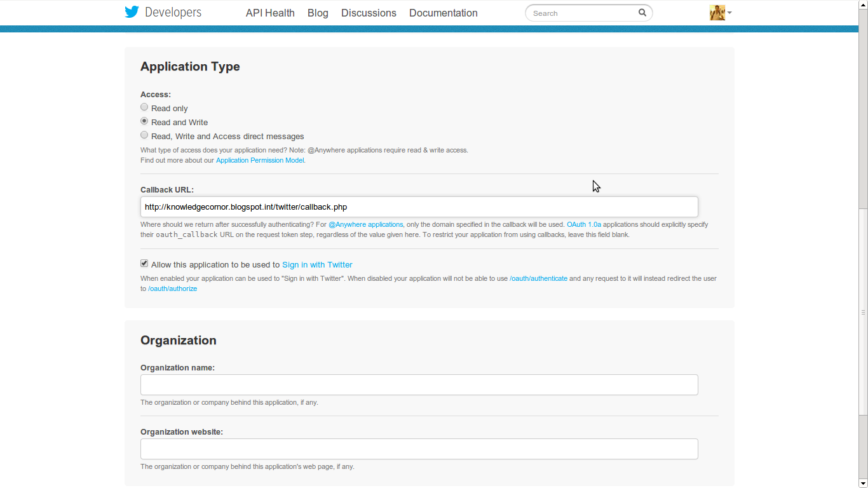
Task: Select Read and Write access
Action: click(x=144, y=121)
